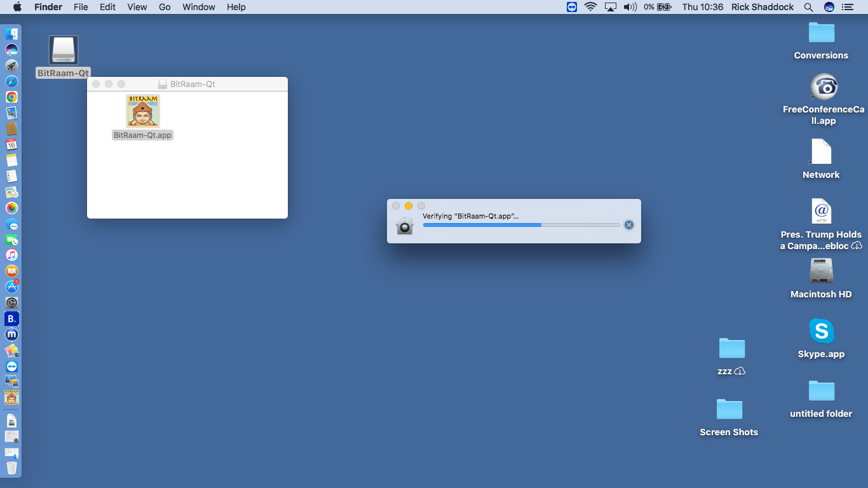Open the Skype.app desktop icon
Viewport: 868px width, 488px height.
tap(821, 332)
